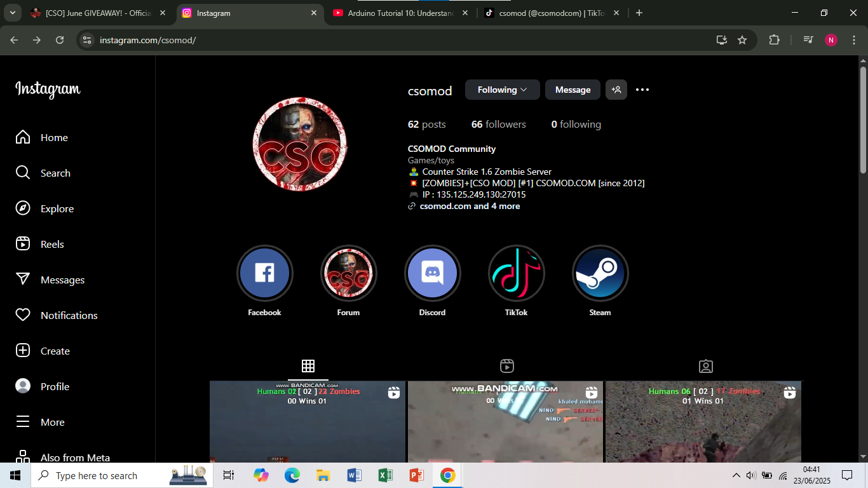Open the Discord story highlight
The image size is (868, 488).
tap(432, 273)
